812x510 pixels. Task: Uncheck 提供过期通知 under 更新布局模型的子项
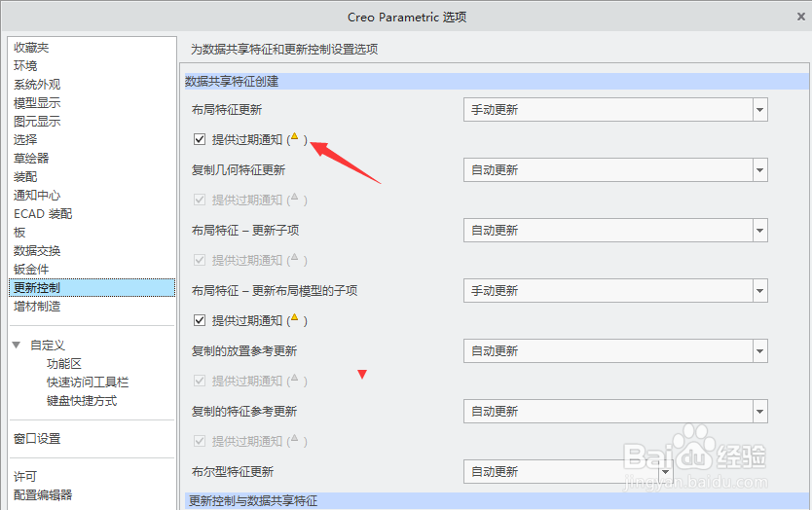[200, 320]
